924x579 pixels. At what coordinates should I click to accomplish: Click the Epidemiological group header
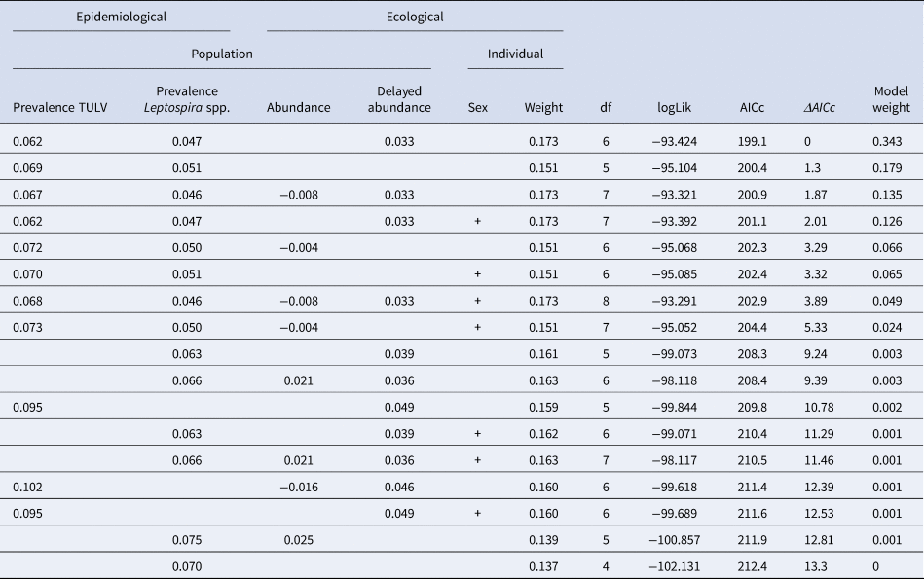click(122, 17)
